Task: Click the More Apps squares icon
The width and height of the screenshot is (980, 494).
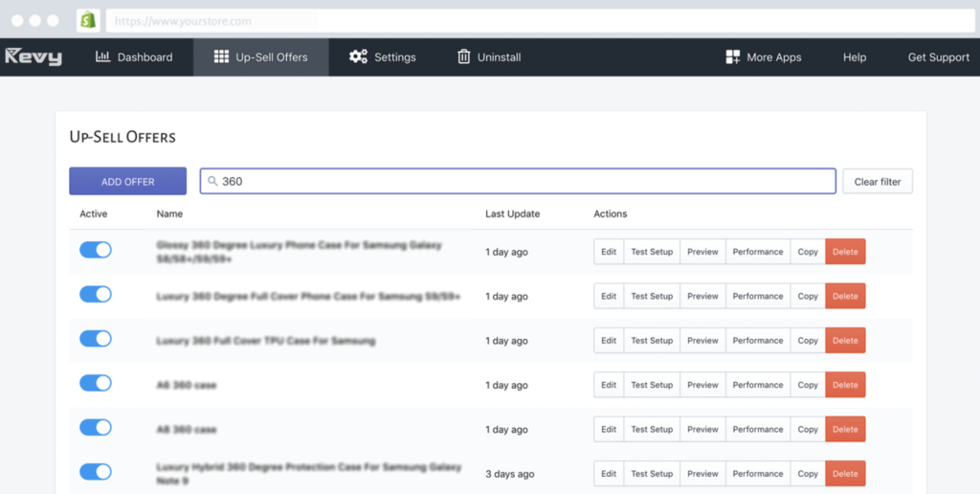Action: [x=732, y=56]
